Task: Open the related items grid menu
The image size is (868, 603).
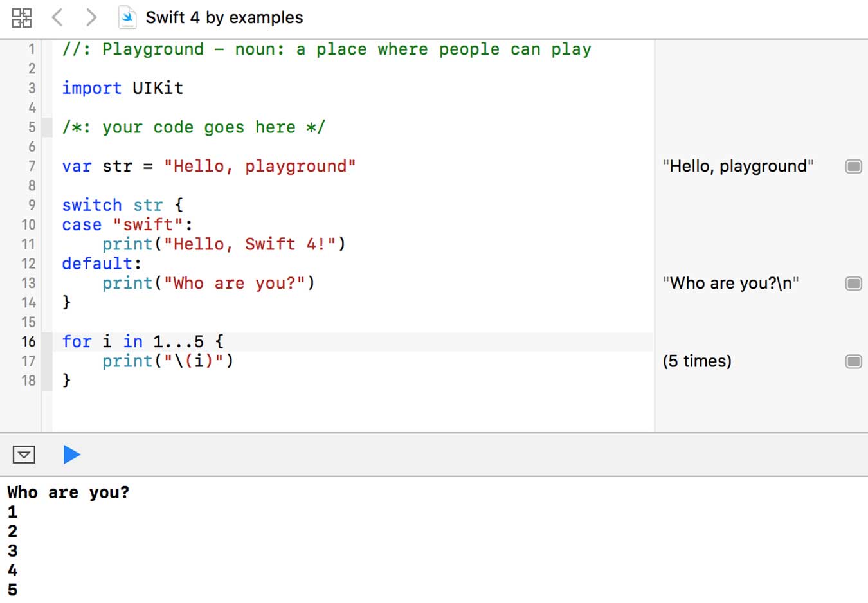Action: click(21, 18)
